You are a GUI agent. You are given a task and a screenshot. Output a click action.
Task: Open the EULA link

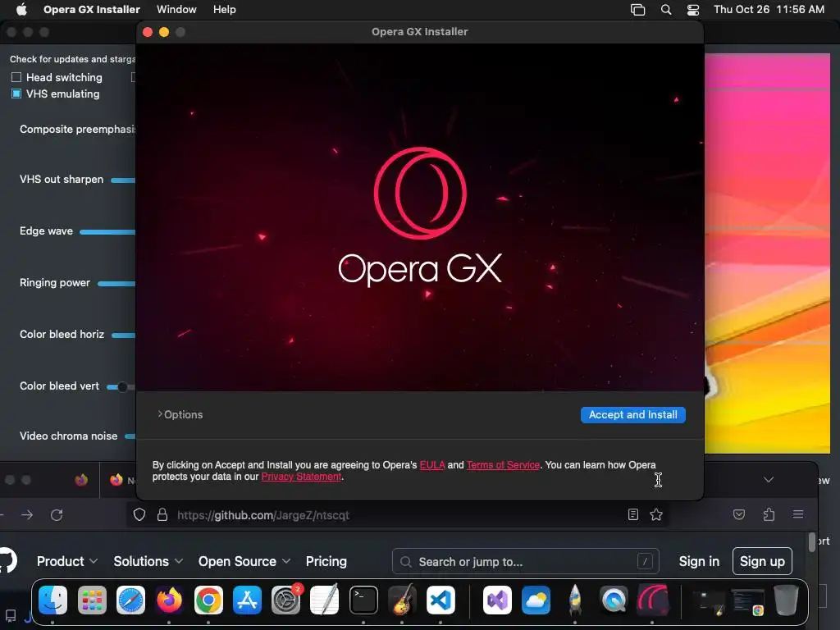click(431, 465)
